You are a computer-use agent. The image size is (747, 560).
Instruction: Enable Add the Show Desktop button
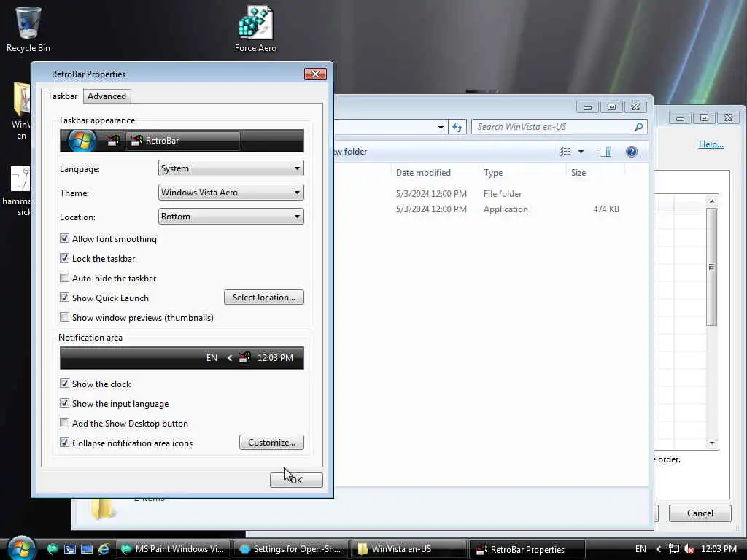tap(64, 423)
